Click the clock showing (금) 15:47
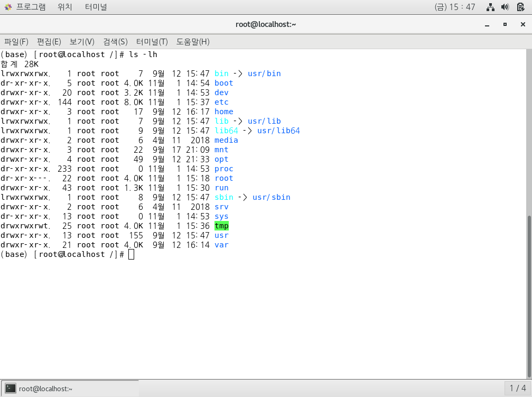 [455, 7]
